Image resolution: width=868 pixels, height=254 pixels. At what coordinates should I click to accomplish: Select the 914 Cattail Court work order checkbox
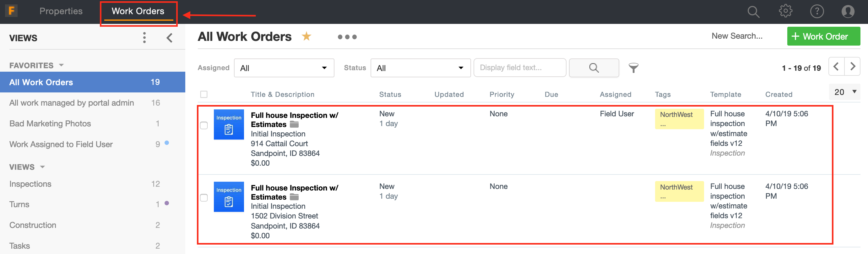(x=204, y=125)
